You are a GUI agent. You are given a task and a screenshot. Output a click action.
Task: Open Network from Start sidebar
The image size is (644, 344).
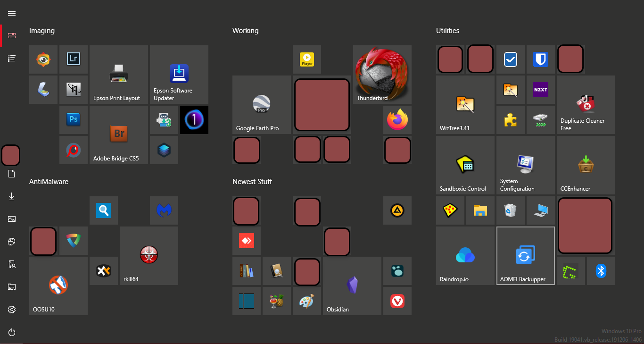pyautogui.click(x=12, y=242)
